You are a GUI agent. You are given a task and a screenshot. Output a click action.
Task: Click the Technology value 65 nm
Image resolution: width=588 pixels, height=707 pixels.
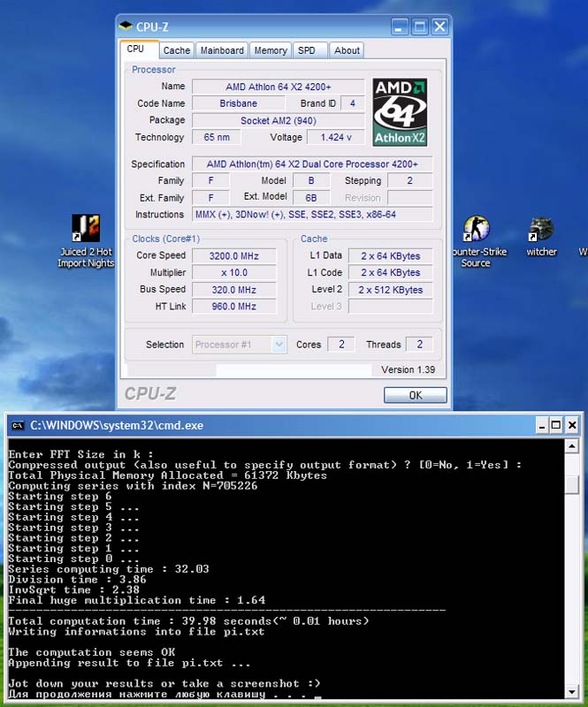tap(216, 137)
